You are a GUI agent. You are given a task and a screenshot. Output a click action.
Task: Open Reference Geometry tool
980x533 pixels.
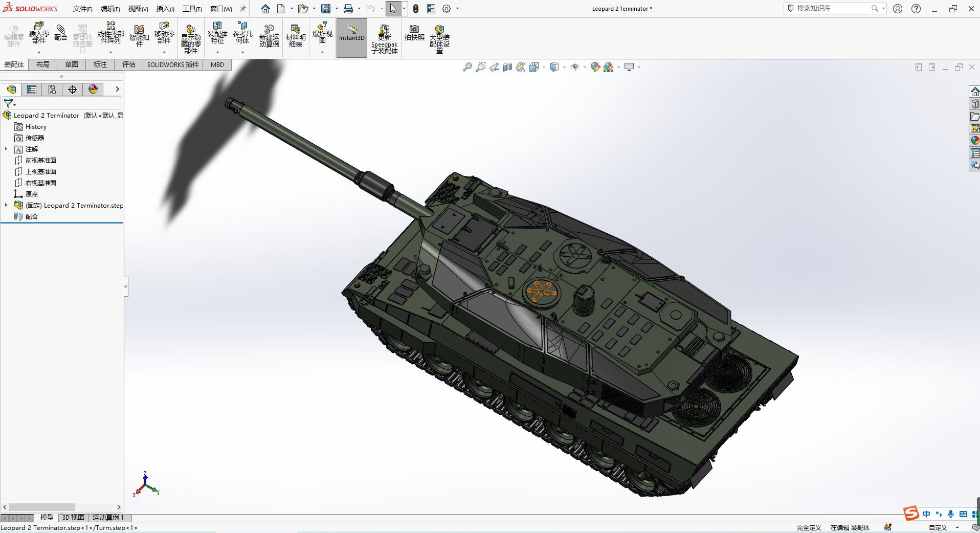242,33
